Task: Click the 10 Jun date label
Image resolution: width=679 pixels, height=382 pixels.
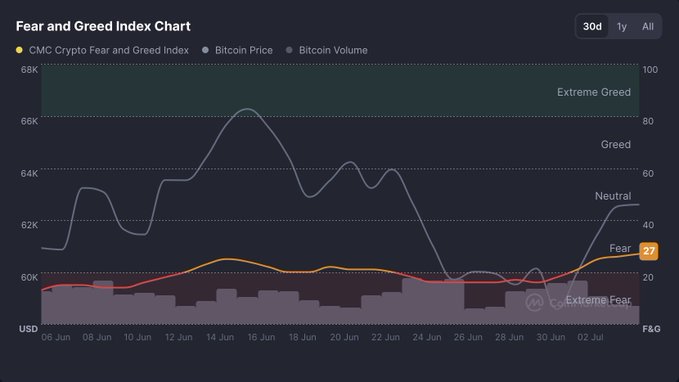Action: tap(138, 337)
